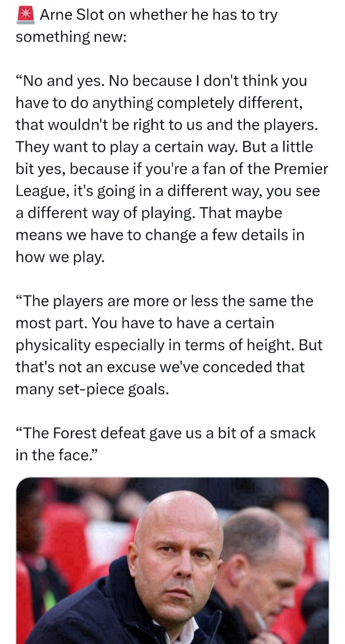The image size is (345, 644).
Task: Click the red siren emoji
Action: point(25,15)
